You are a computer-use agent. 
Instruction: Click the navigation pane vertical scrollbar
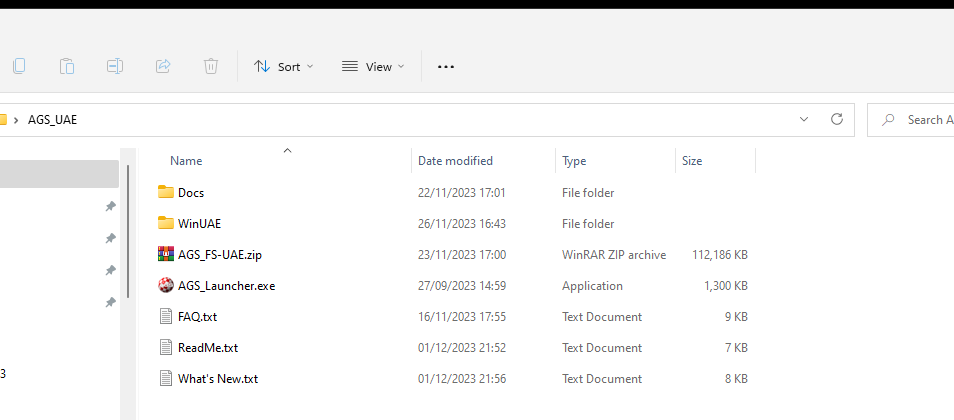coord(128,231)
